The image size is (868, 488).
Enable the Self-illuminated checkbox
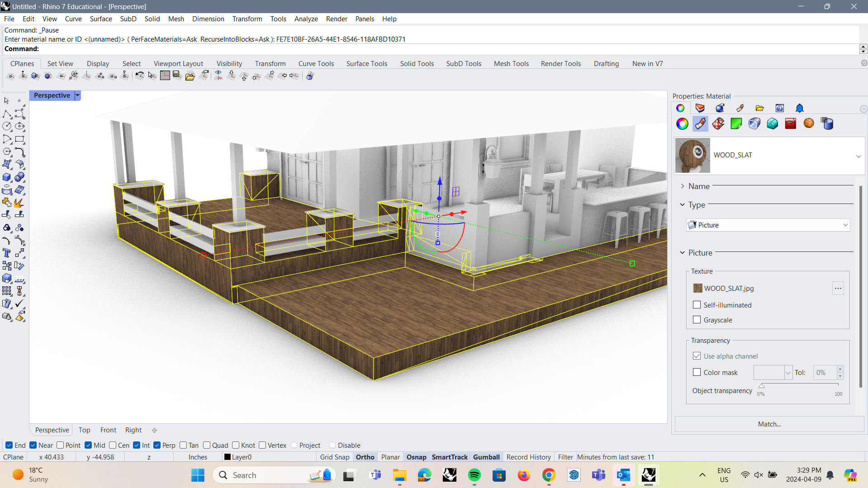[x=697, y=305]
